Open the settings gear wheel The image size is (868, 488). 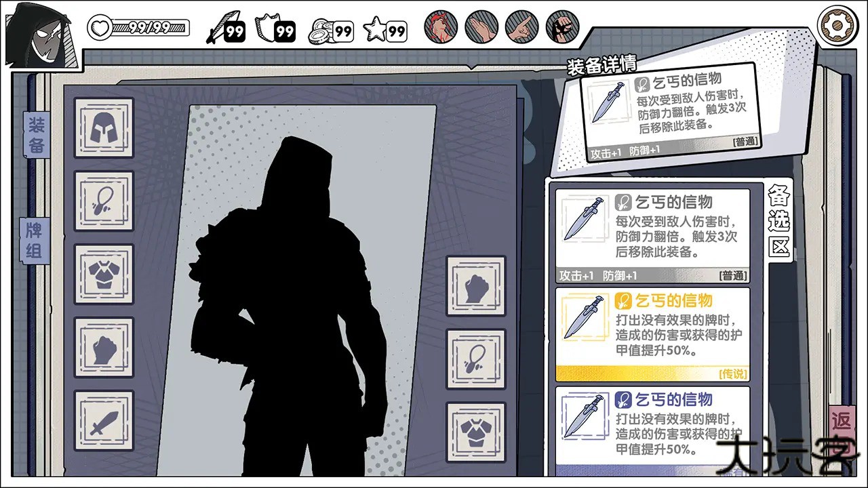837,26
